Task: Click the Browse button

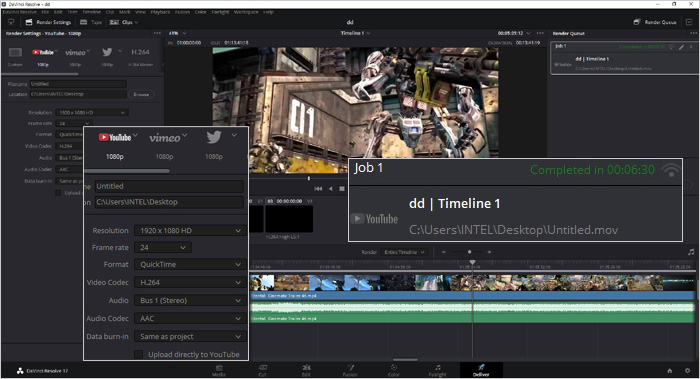Action: pos(141,95)
